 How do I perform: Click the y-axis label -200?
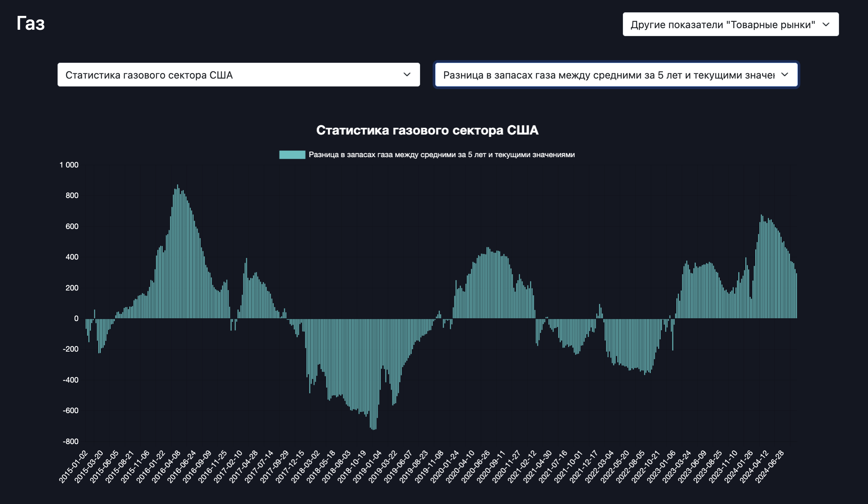click(71, 349)
